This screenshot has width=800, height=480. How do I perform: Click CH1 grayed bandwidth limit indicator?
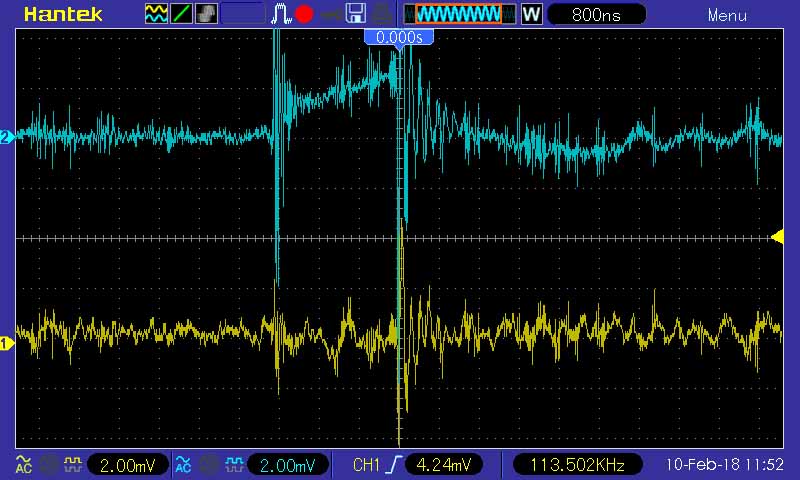pos(48,464)
